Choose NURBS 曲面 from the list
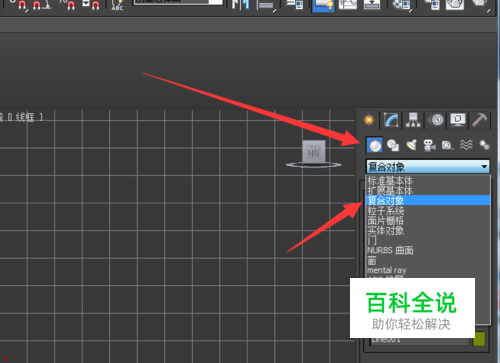 pos(428,250)
